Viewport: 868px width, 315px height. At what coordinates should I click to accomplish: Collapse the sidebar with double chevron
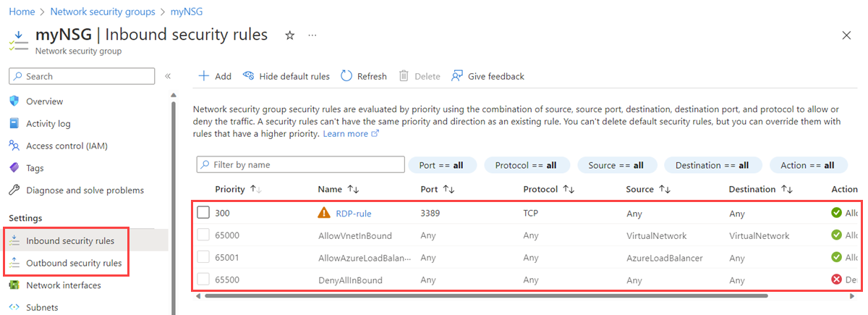pos(168,76)
